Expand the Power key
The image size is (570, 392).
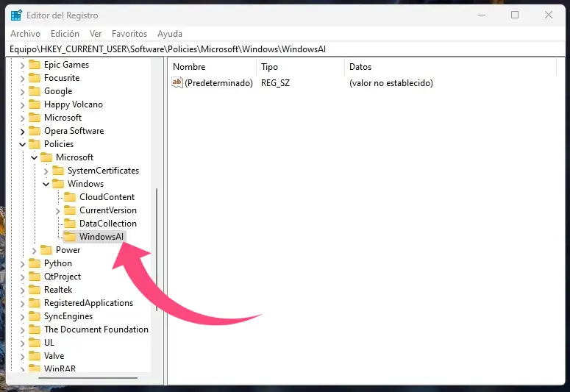pos(34,251)
